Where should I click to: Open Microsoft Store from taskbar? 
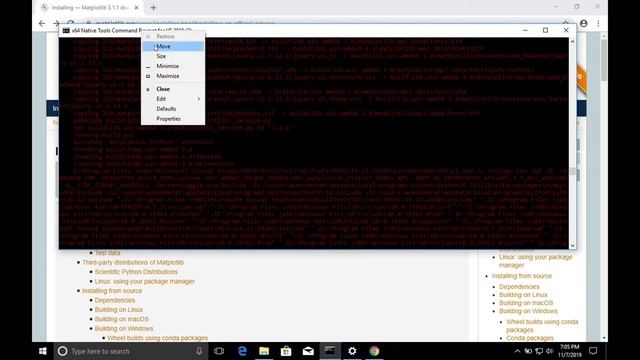pyautogui.click(x=286, y=351)
